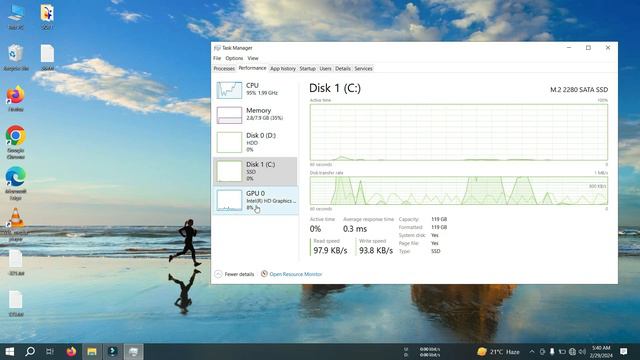This screenshot has height=360, width=640.
Task: Click the Disk transfer rate graph
Action: (x=458, y=191)
